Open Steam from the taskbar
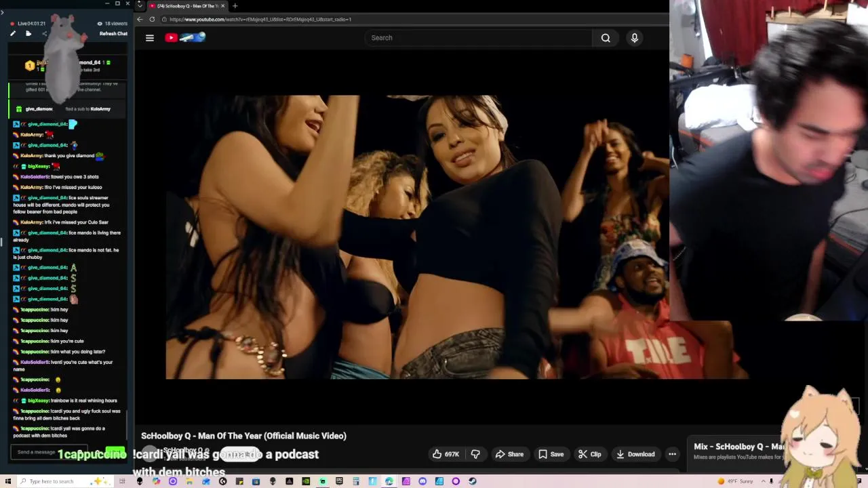This screenshot has width=868, height=488. point(472,481)
